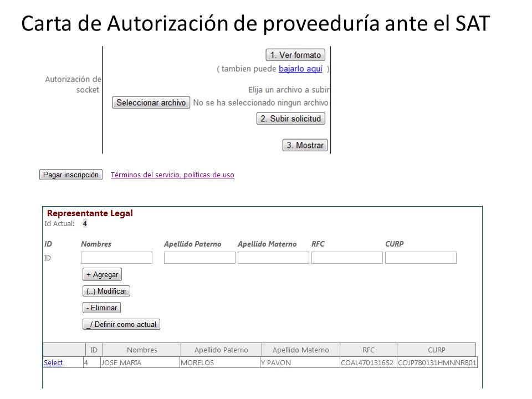Viewport: 532px width, 399px height.
Task: Click the '- Eliminar' button
Action: point(101,308)
